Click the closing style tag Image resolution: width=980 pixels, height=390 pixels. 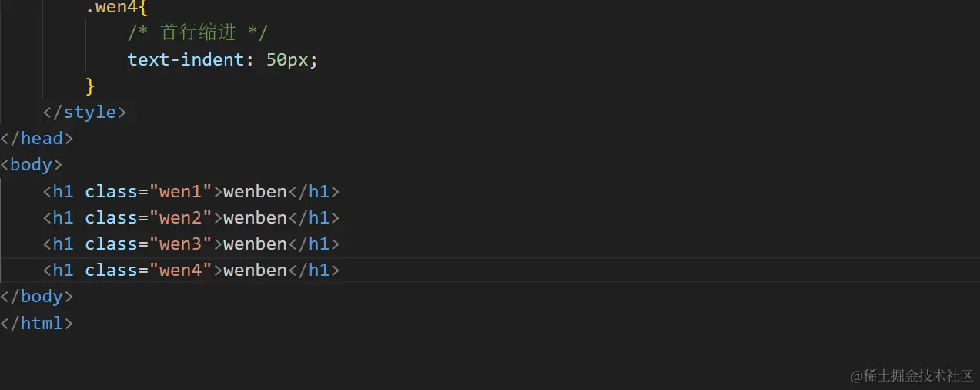click(x=85, y=113)
